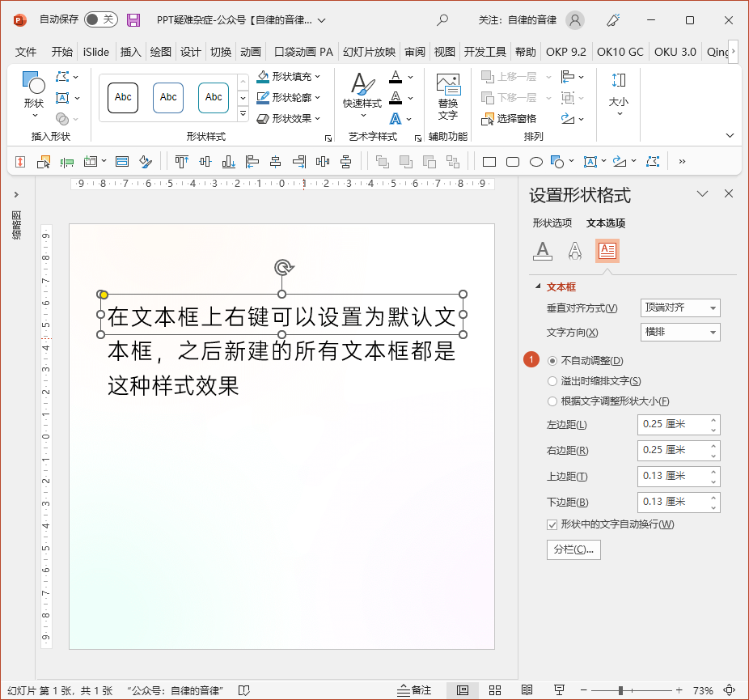This screenshot has width=749, height=700.
Task: Open the 选择窗格 selection pane
Action: pos(509,118)
